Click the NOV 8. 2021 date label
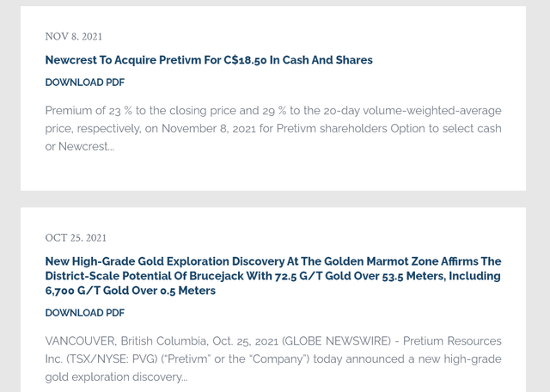 point(74,36)
